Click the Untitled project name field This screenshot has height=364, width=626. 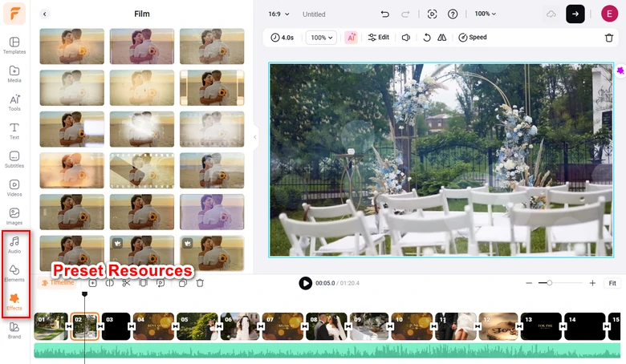314,14
